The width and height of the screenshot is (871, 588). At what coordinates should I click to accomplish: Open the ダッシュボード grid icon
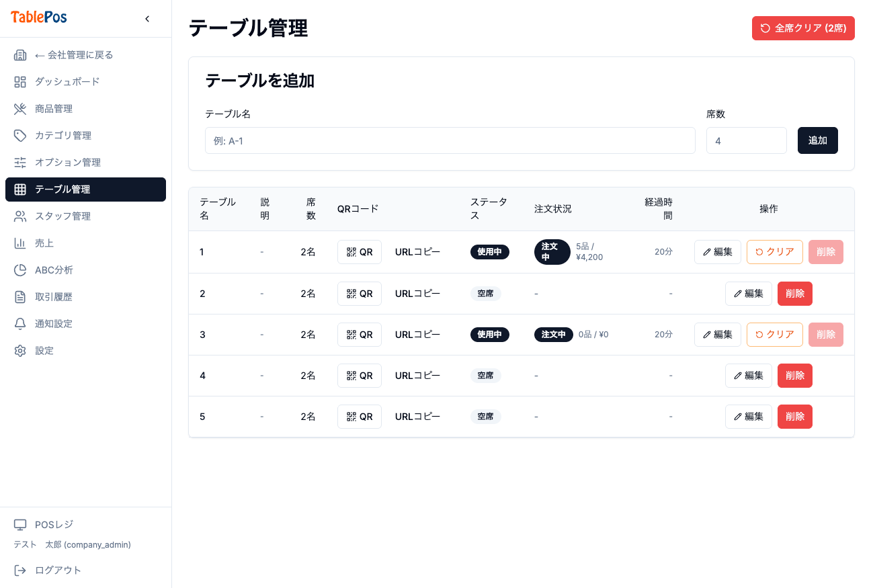(x=20, y=82)
